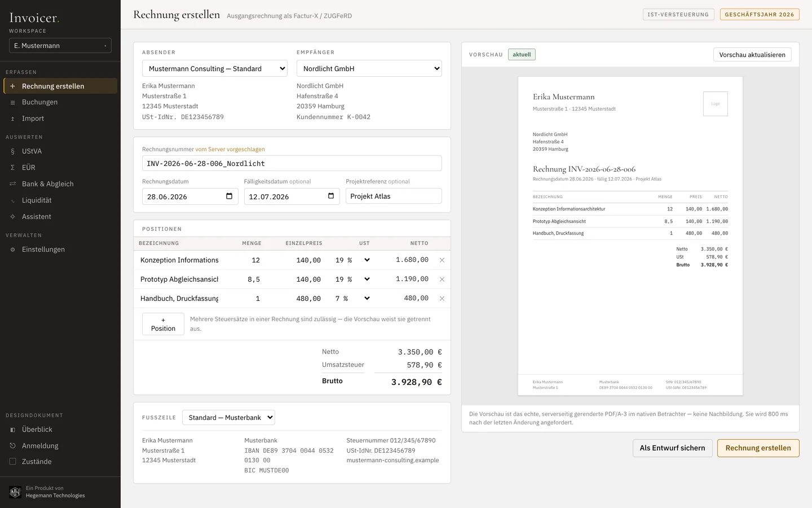
Task: Open Bank & Abgleich page
Action: 60,184
